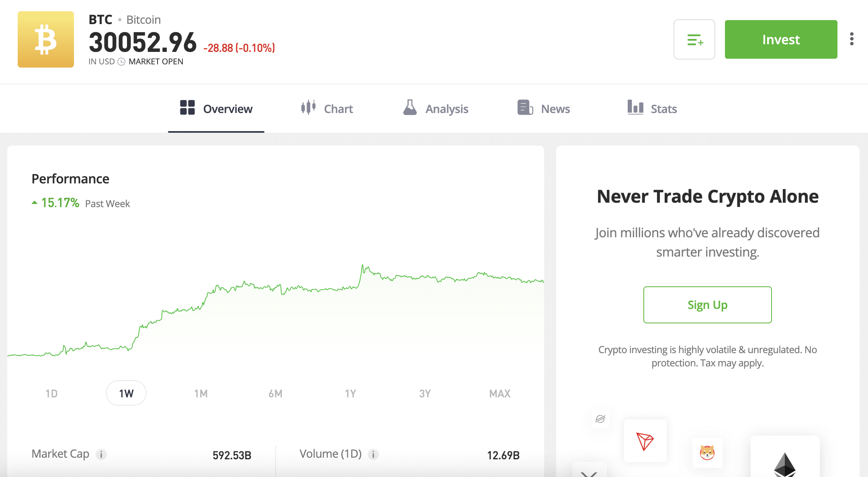This screenshot has height=477, width=868.
Task: Click the 30052.96 price value
Action: (143, 42)
